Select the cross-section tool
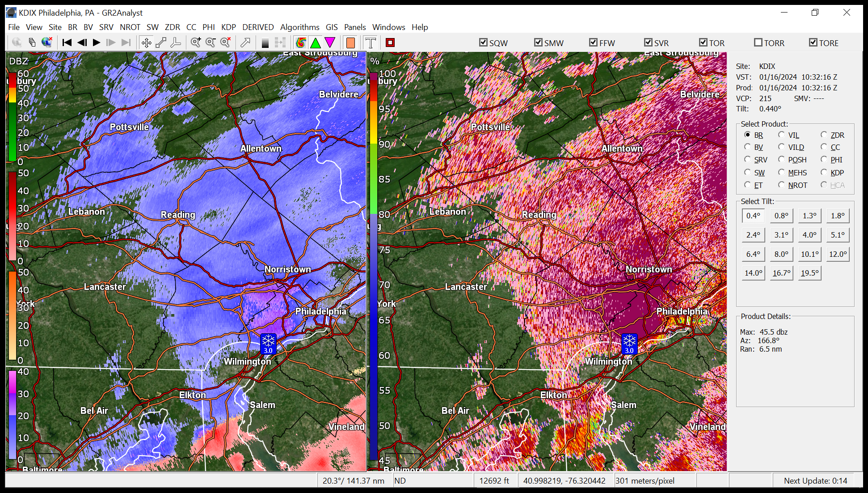The height and width of the screenshot is (493, 868). pos(176,42)
